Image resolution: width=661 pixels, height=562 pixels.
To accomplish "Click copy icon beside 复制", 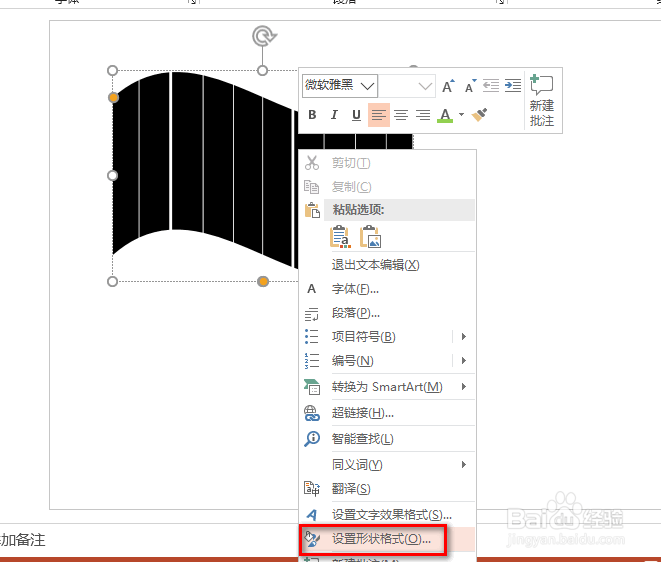I will (312, 186).
